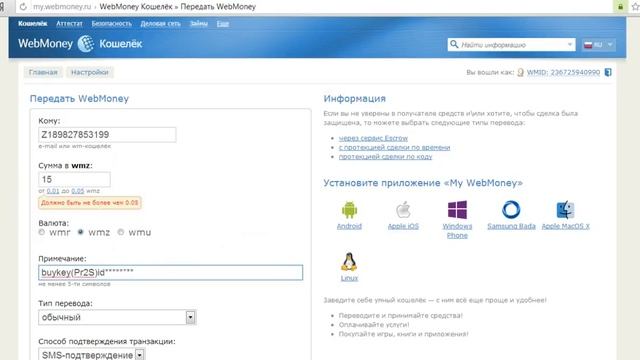Expand the transfer type dropdown 'обычный'
Viewport: 640px width, 360px height.
[x=191, y=317]
